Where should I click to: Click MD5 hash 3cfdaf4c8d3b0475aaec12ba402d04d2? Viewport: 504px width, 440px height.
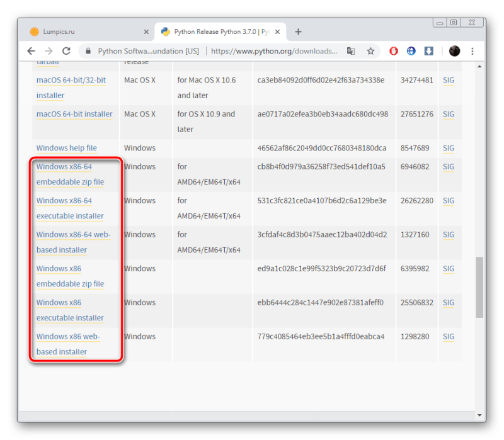[x=322, y=235]
